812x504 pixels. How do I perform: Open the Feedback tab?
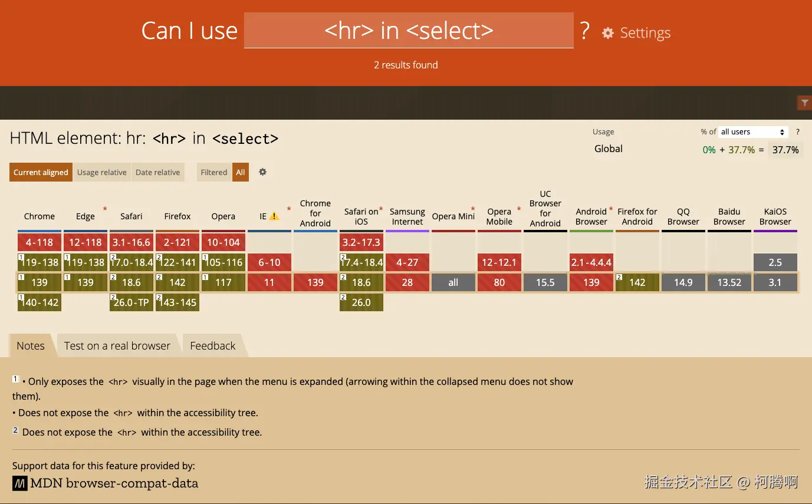click(x=212, y=346)
